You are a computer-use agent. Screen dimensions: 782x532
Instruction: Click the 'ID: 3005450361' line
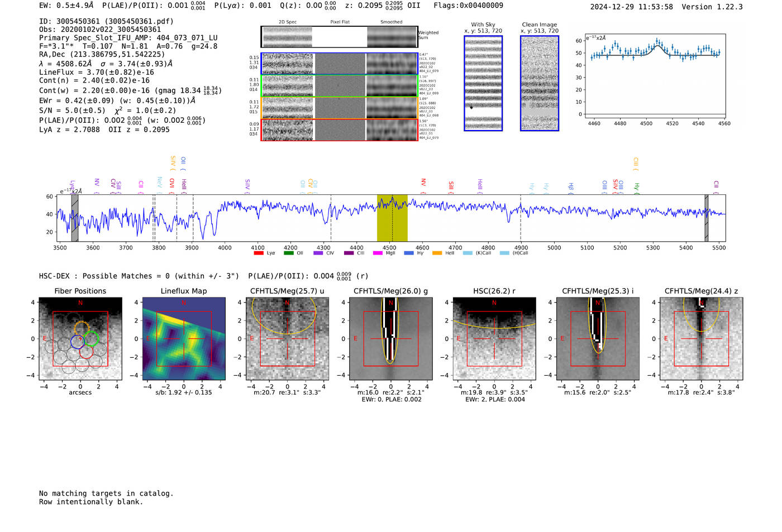coord(106,21)
